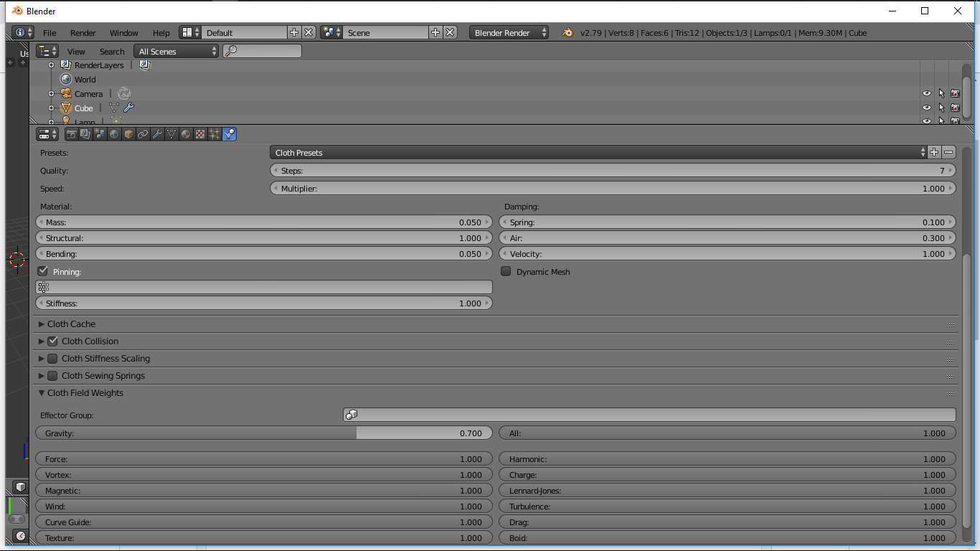Open the outliner View menu
Screen dimensions: 980x551
click(76, 52)
